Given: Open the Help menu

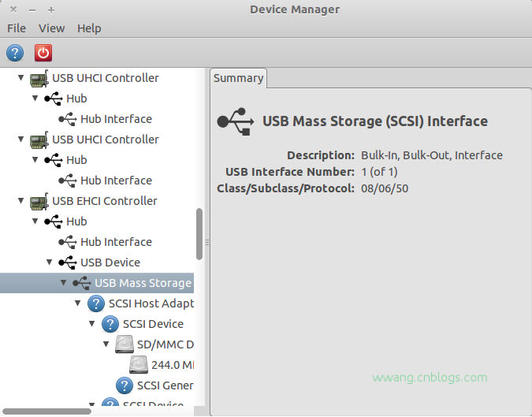Looking at the screenshot, I should click(89, 28).
